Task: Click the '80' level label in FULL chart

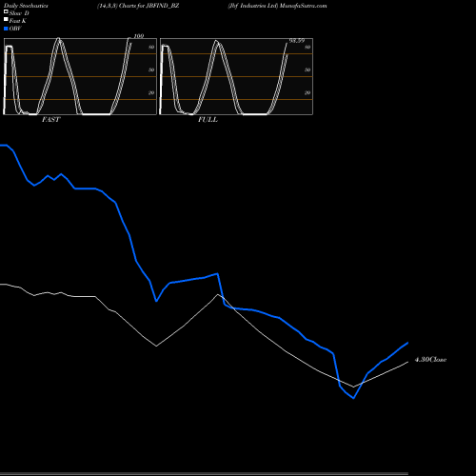Action: point(307,47)
